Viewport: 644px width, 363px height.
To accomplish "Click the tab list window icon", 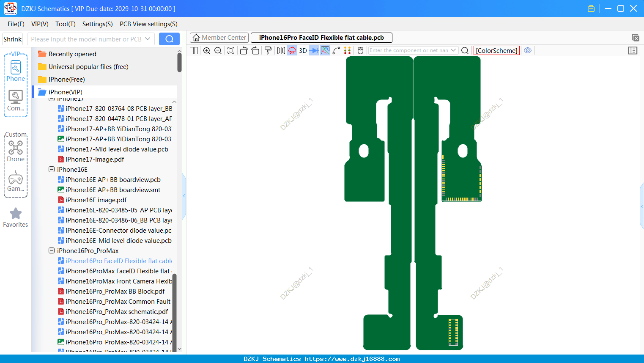I will click(635, 38).
